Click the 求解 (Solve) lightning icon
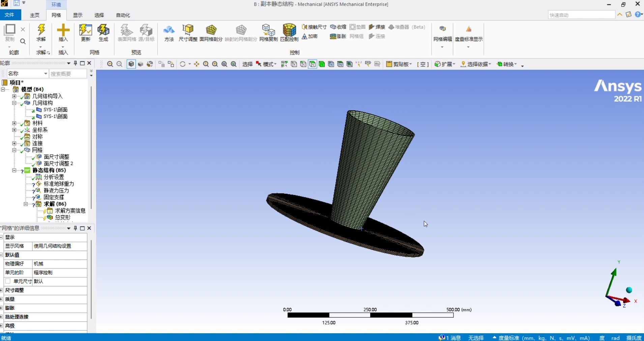This screenshot has width=644, height=341. click(x=41, y=30)
